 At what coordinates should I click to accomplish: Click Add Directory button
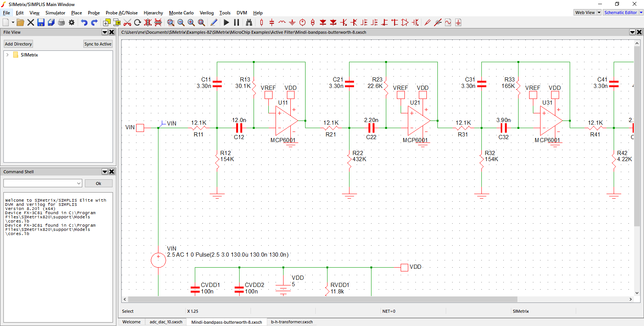pyautogui.click(x=18, y=44)
